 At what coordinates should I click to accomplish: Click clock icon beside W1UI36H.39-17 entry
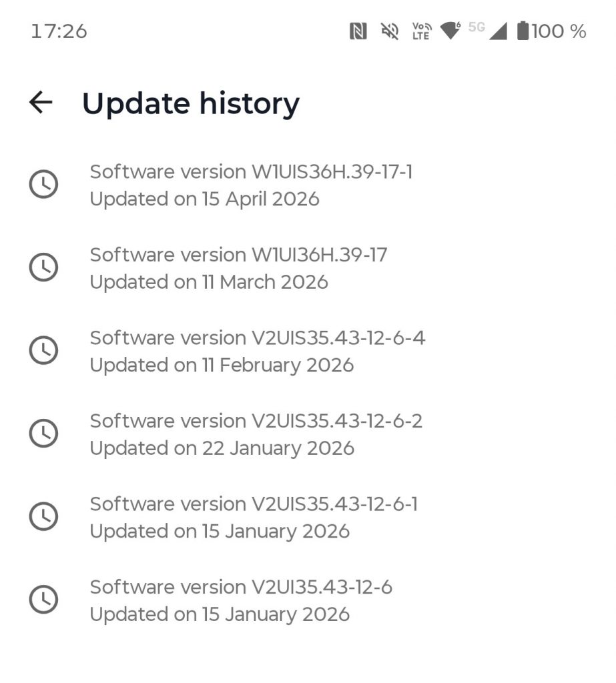44,267
